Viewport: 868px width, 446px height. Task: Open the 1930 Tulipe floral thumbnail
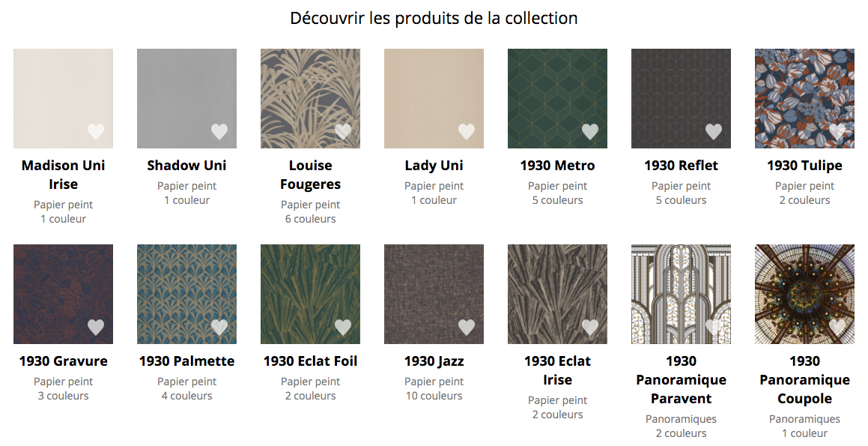coord(804,99)
